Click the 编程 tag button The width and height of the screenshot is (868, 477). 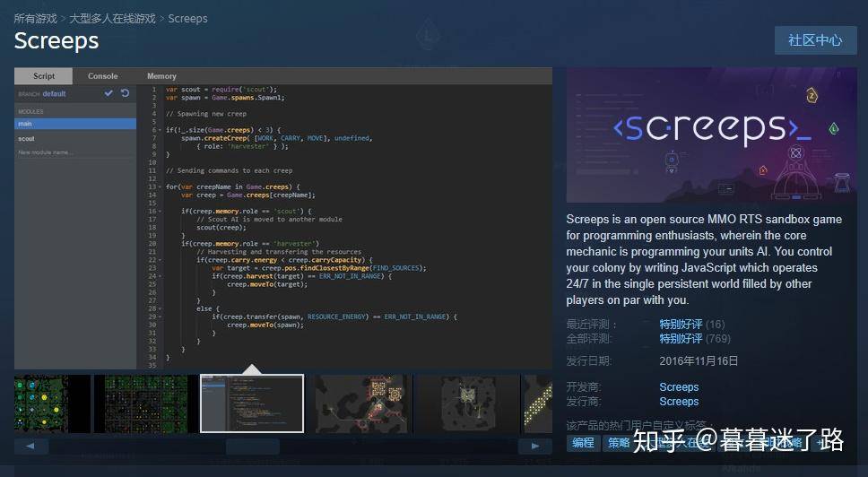(x=583, y=443)
